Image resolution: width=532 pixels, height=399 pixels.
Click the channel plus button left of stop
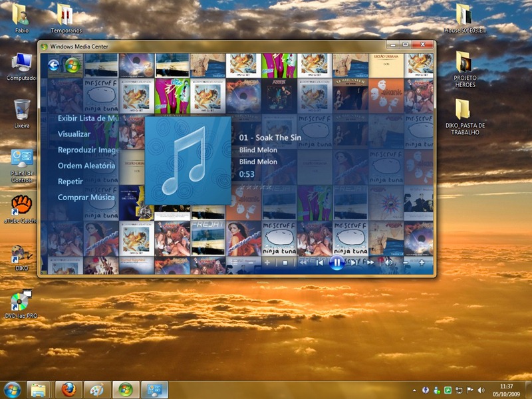tap(267, 263)
